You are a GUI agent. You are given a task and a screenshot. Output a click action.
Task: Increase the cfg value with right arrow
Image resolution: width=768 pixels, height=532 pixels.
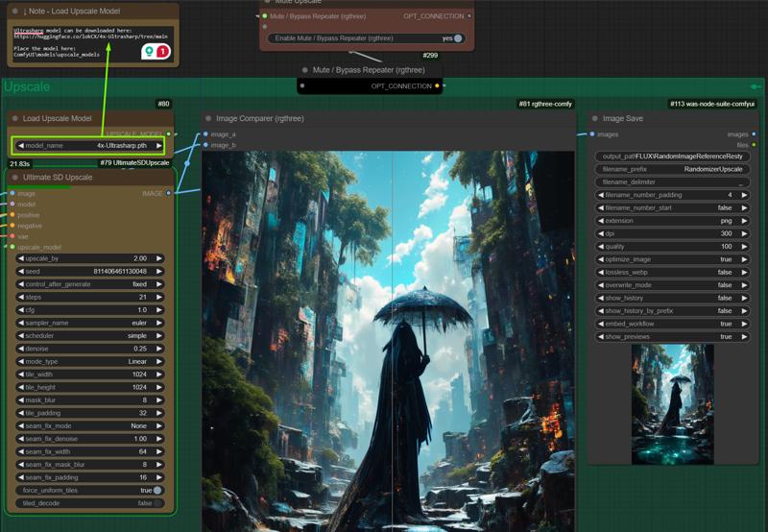(x=158, y=309)
